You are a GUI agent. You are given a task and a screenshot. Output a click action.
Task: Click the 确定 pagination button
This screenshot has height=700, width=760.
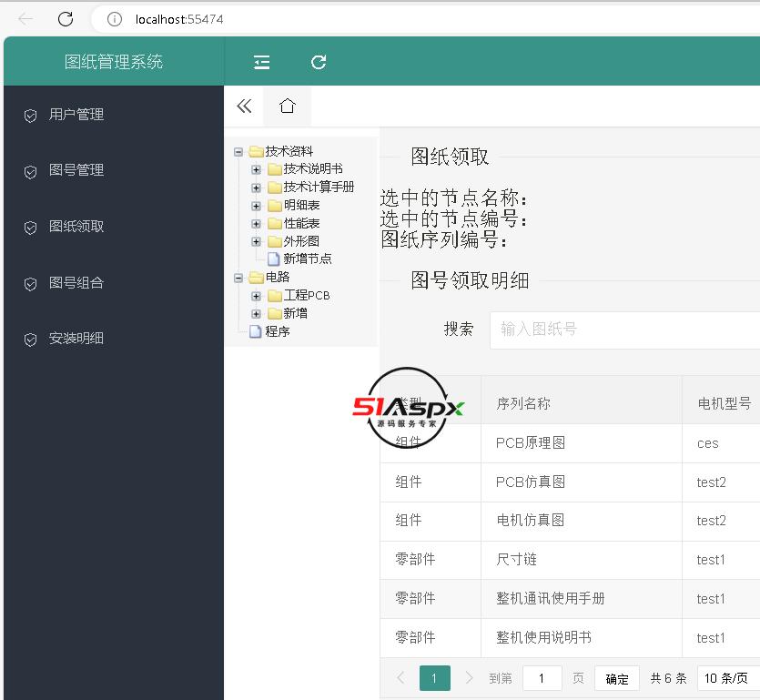617,678
